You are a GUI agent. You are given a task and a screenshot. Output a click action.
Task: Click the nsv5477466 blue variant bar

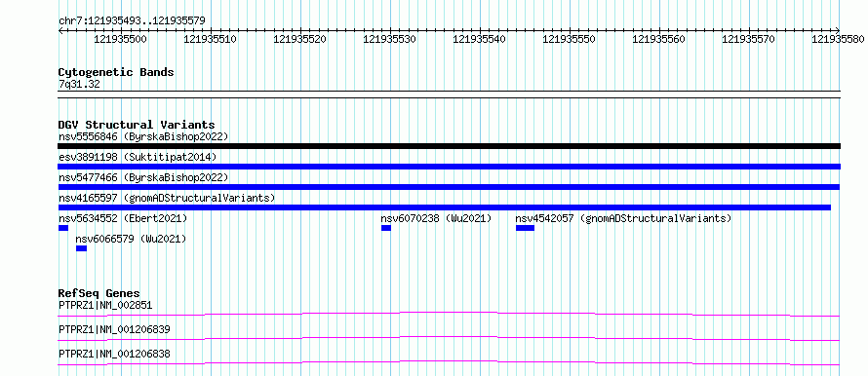tap(449, 187)
